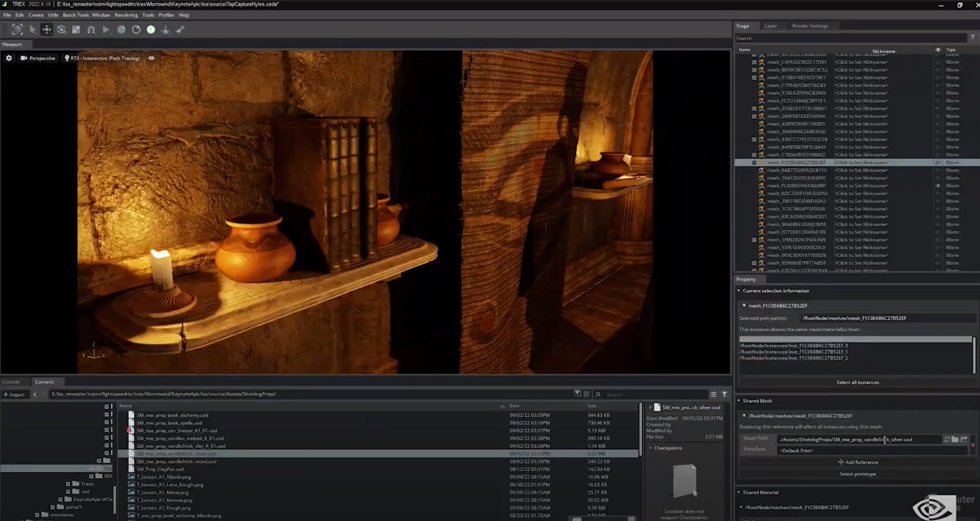Remove reference with the red X
980x521 pixels.
(972, 445)
